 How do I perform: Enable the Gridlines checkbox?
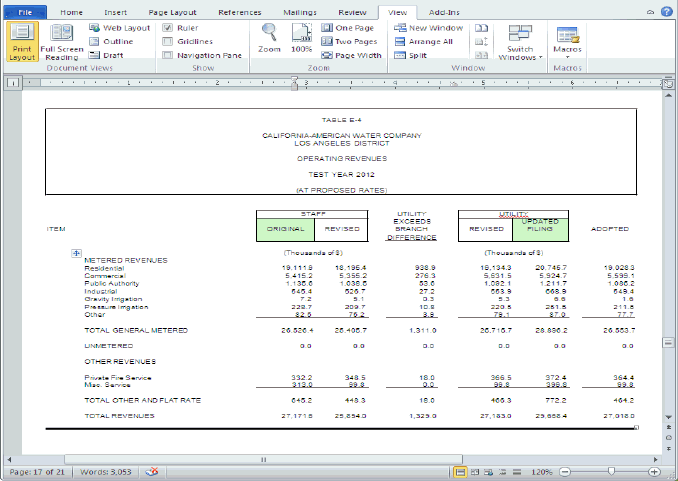point(168,42)
